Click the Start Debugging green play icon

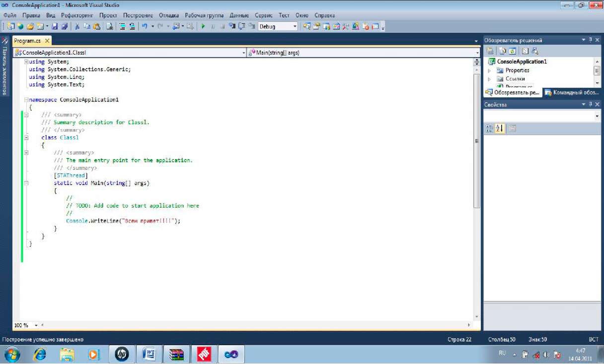pos(203,26)
